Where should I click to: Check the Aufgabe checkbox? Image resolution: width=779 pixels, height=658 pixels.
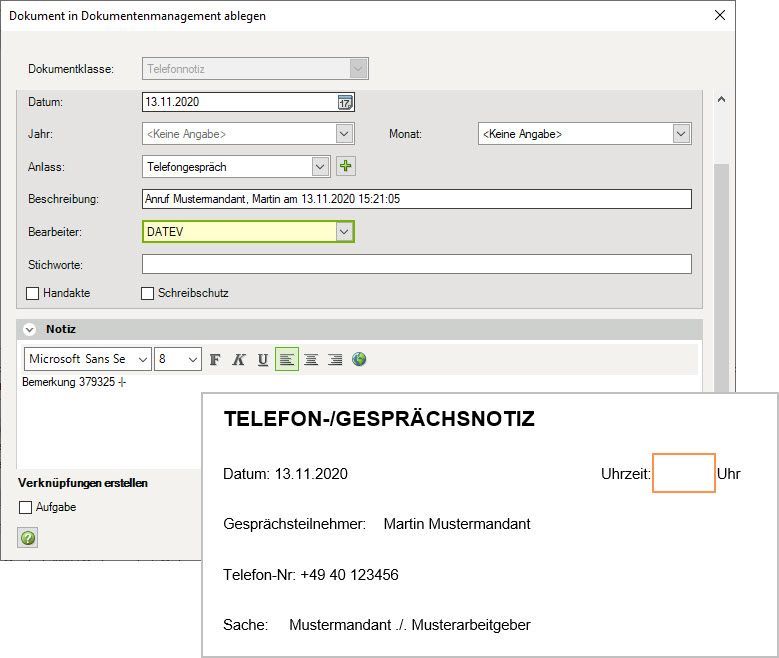coord(26,508)
